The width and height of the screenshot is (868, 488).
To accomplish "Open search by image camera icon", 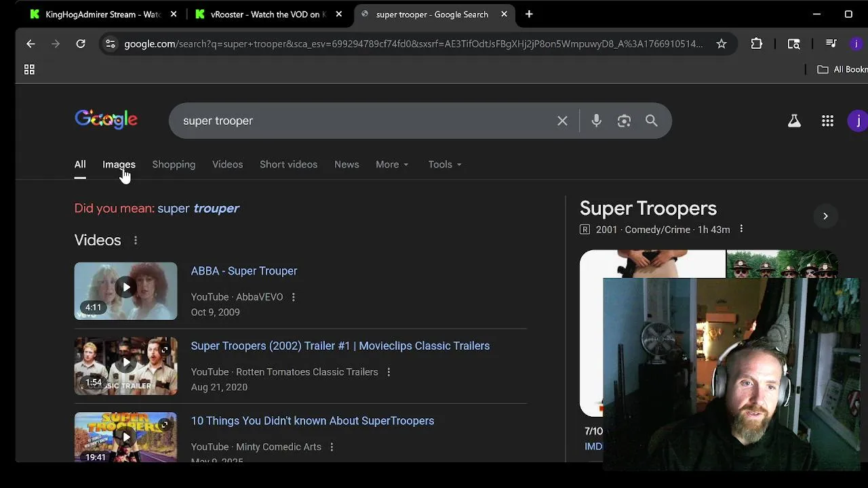I will (624, 121).
